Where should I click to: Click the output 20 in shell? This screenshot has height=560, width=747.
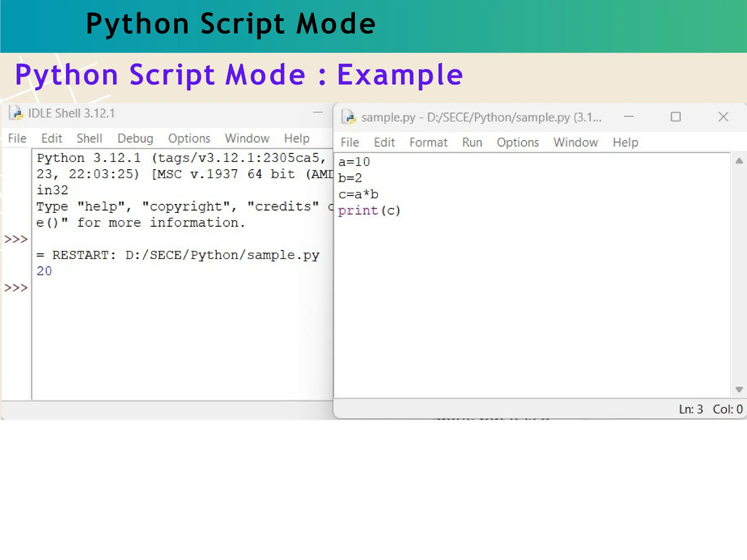pos(44,271)
